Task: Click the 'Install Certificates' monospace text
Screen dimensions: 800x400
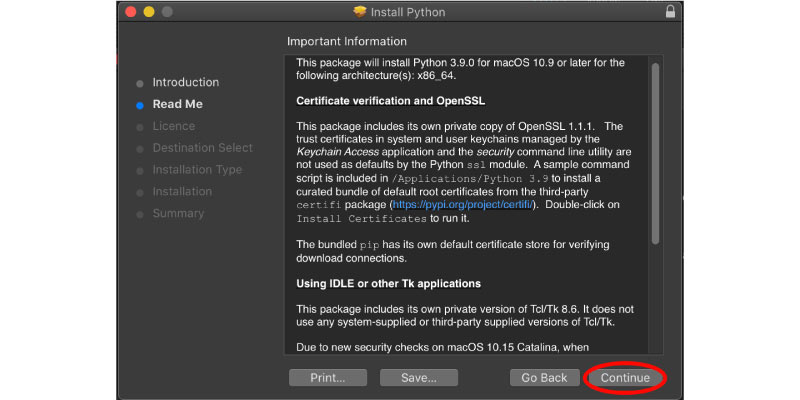Action: (x=361, y=219)
